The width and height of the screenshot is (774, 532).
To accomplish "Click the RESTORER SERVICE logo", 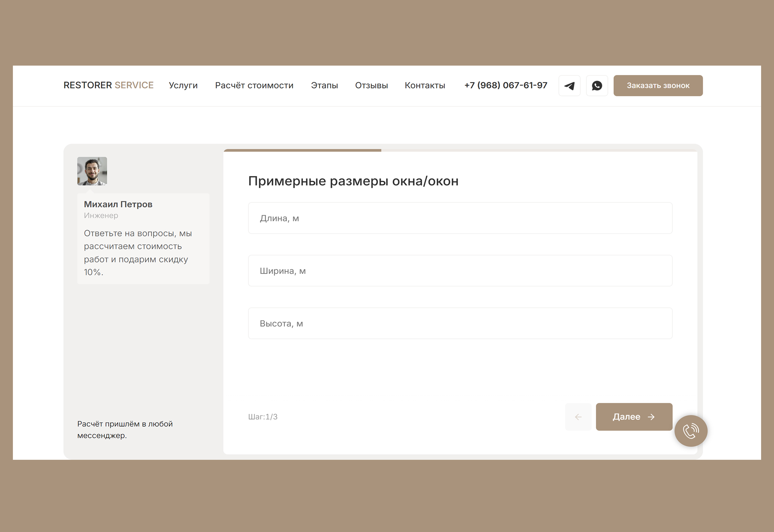I will (x=108, y=85).
